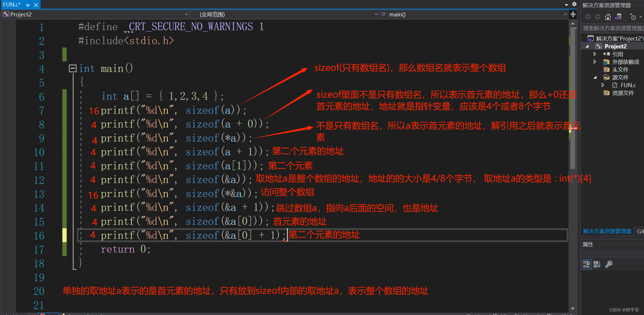Screen dimensions: 644x315
Task: Click the main() cube icon in navigation bar
Action: (384, 14)
